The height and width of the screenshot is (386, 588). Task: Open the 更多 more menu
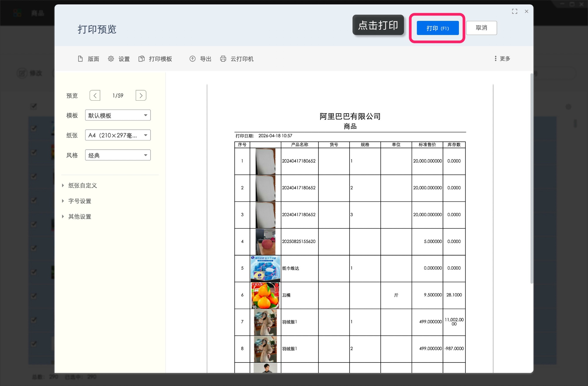[502, 59]
